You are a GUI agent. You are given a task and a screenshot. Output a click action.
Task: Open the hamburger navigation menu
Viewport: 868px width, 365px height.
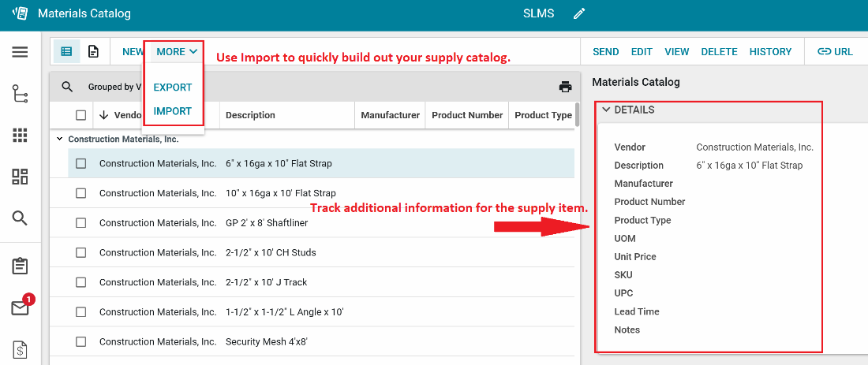pyautogui.click(x=20, y=52)
